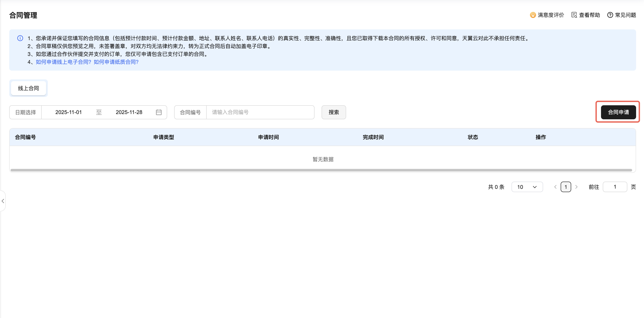Screen dimensions: 644x318
Task: Click the start date 2025-11-01 field
Action: click(x=68, y=112)
